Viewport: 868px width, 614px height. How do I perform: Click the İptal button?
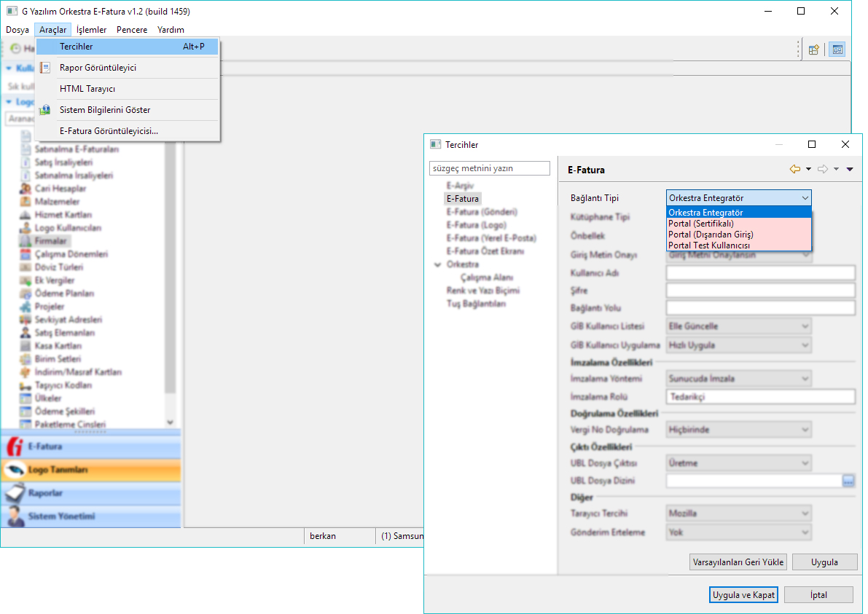click(818, 594)
